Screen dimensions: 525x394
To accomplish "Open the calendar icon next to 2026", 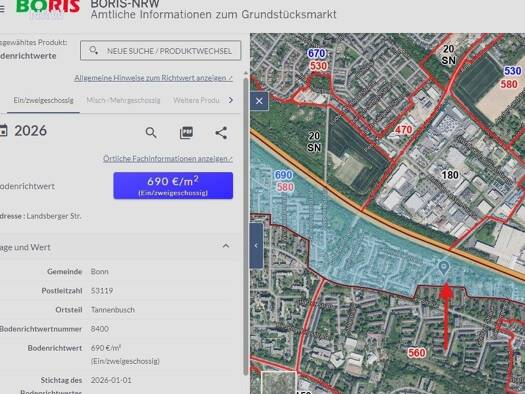I will [3, 131].
